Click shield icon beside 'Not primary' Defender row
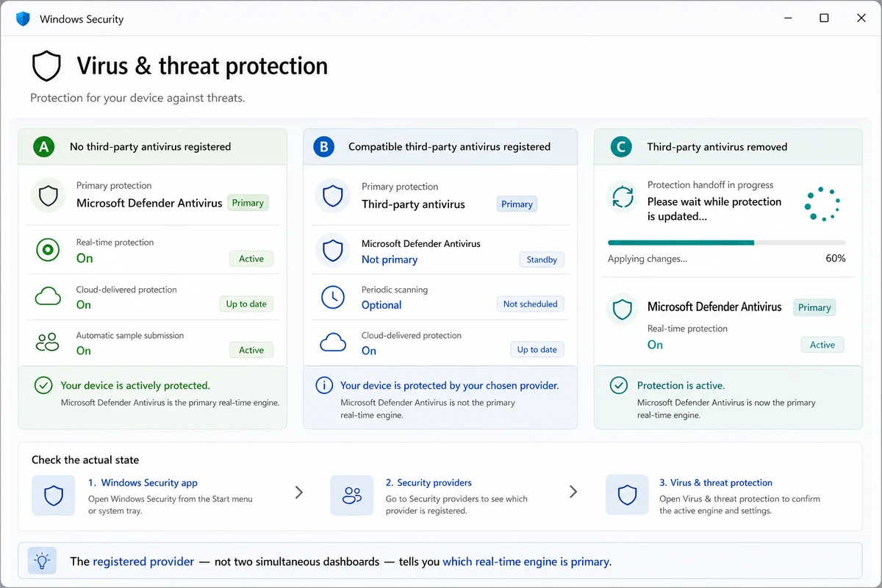The image size is (882, 588). click(333, 250)
